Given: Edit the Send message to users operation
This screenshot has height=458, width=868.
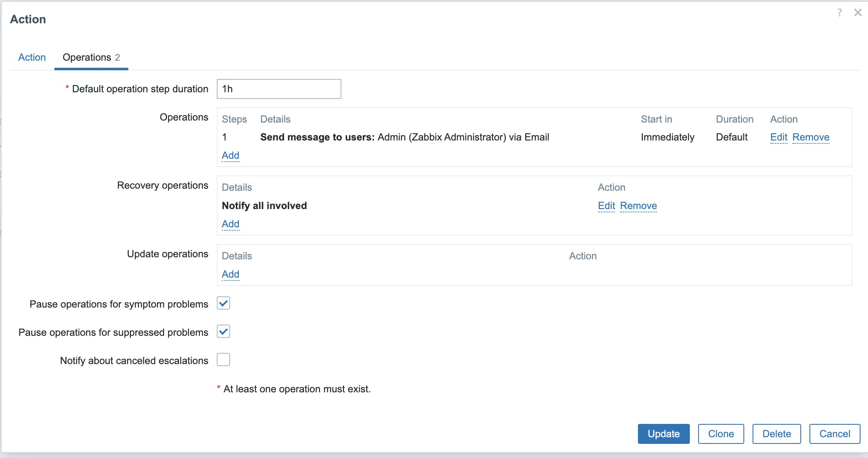Looking at the screenshot, I should pos(778,137).
